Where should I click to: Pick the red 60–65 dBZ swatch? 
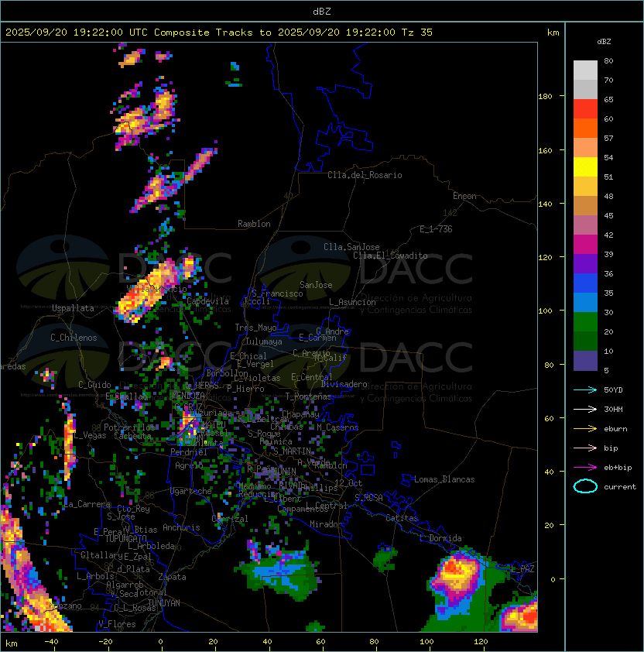(x=585, y=109)
